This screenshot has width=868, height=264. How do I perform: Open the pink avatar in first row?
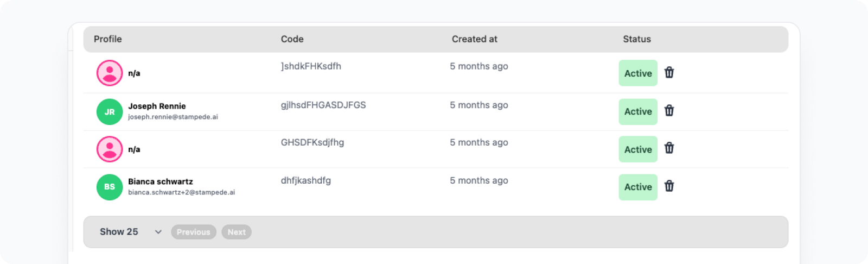tap(110, 73)
